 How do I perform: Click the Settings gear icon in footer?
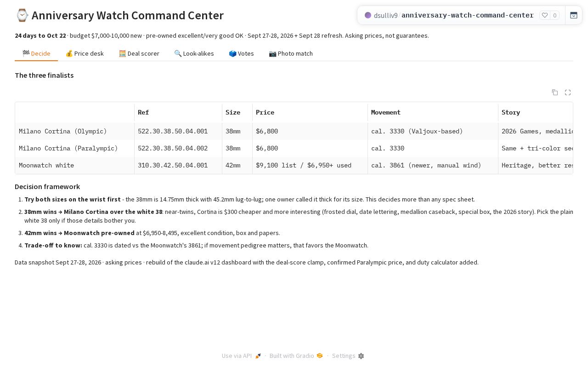pos(361,356)
